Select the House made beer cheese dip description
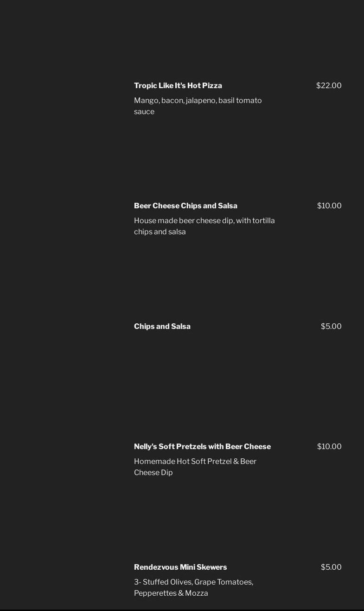The width and height of the screenshot is (364, 611). pos(204,226)
